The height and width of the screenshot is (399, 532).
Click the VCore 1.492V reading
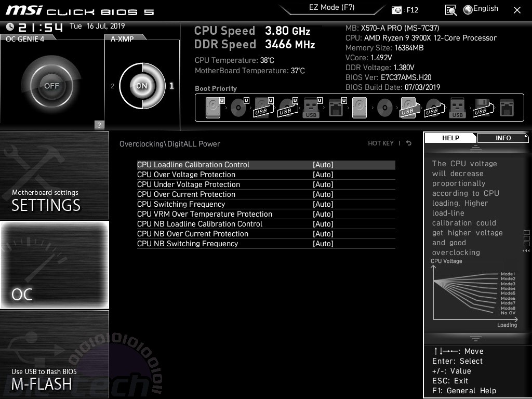click(368, 58)
